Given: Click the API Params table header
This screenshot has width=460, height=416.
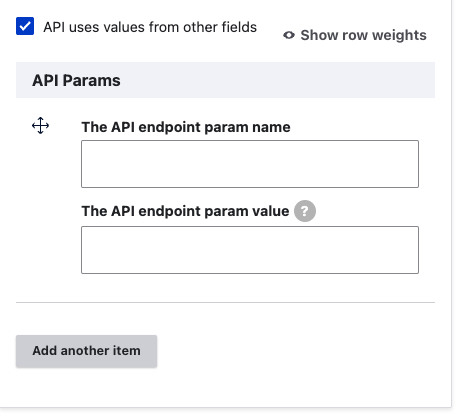Looking at the screenshot, I should [x=225, y=80].
